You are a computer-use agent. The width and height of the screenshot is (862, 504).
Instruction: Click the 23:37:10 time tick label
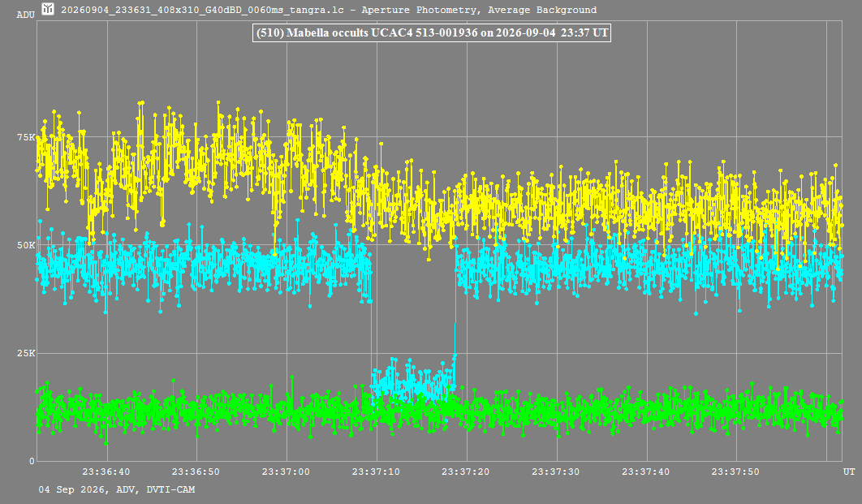pyautogui.click(x=376, y=472)
